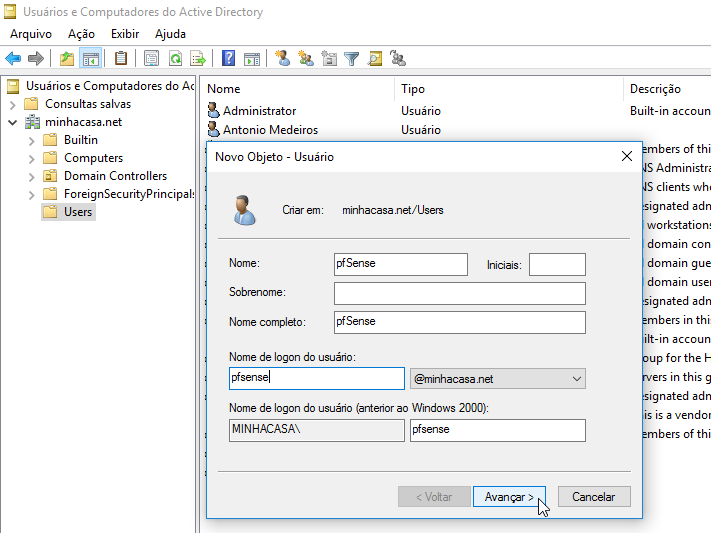Expand the Domain Controllers node

point(31,176)
